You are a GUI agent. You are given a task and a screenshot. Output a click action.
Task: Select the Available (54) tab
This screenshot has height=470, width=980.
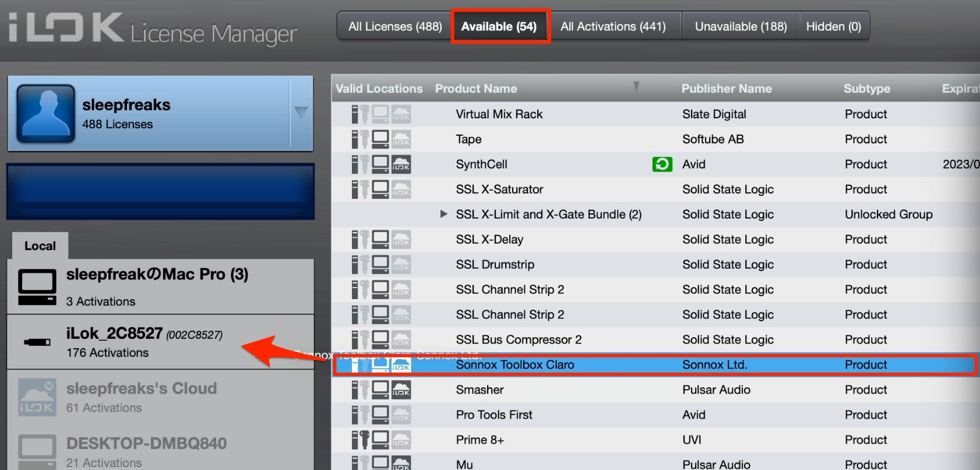coord(499,26)
